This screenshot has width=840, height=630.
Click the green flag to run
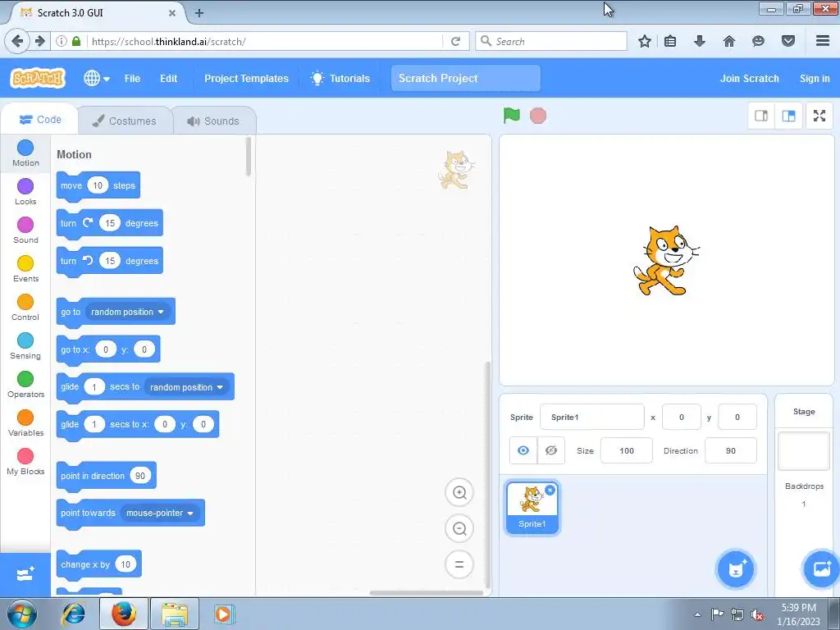pos(512,115)
